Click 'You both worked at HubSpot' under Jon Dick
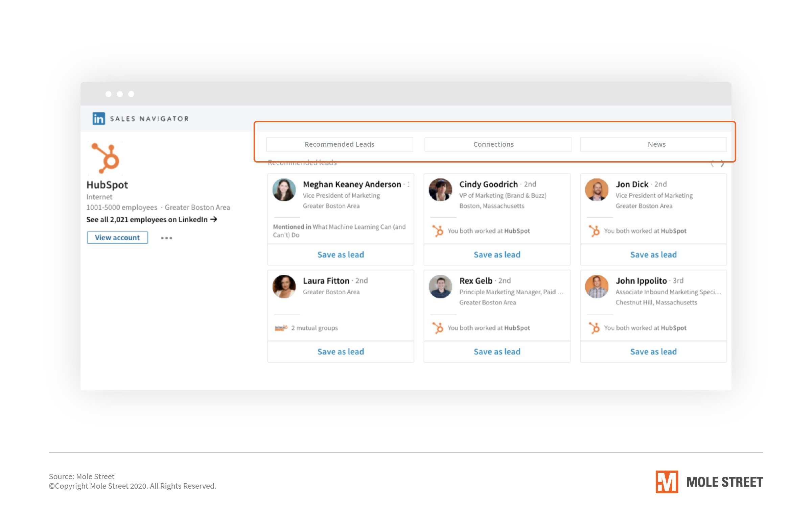This screenshot has width=812, height=513. pyautogui.click(x=645, y=231)
